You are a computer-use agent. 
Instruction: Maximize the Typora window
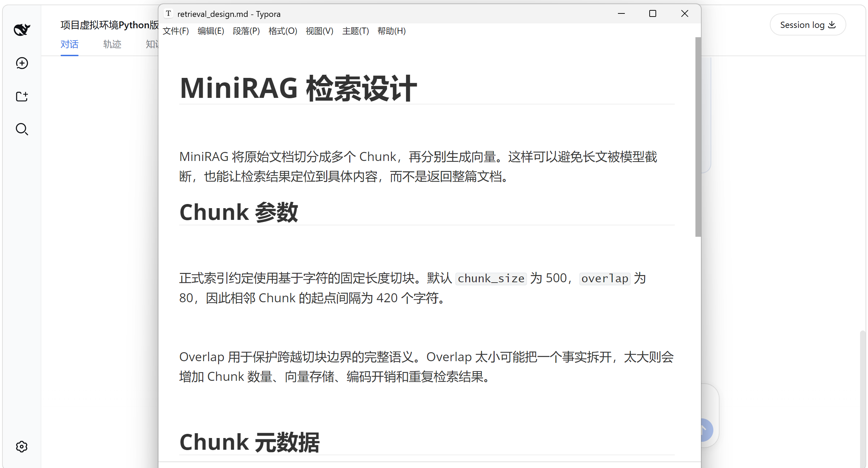(x=652, y=13)
